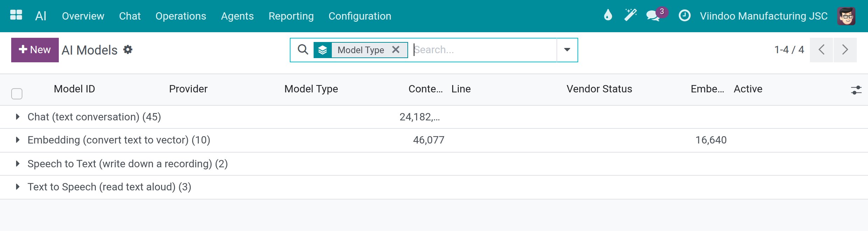Go to next page of records

pyautogui.click(x=845, y=50)
